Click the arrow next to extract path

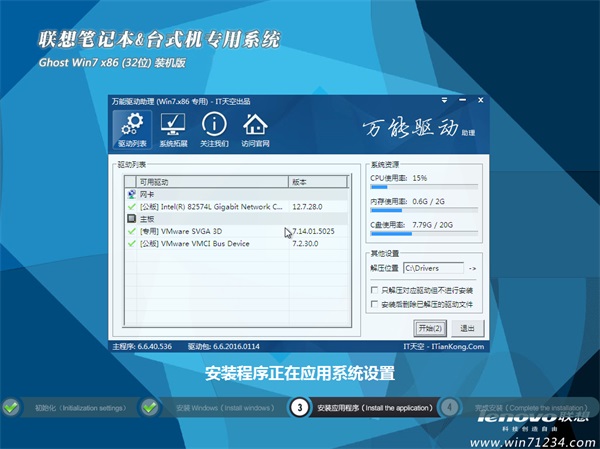point(472,268)
